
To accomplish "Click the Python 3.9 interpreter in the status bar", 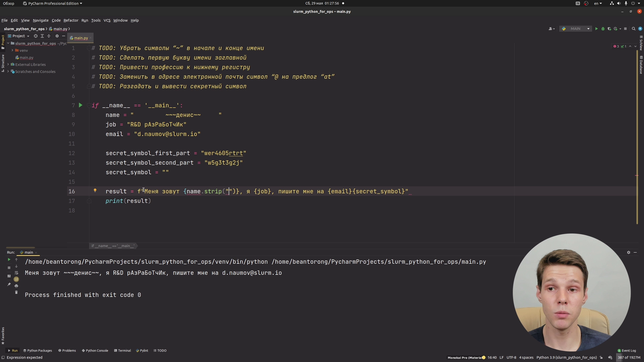I will tap(566, 358).
